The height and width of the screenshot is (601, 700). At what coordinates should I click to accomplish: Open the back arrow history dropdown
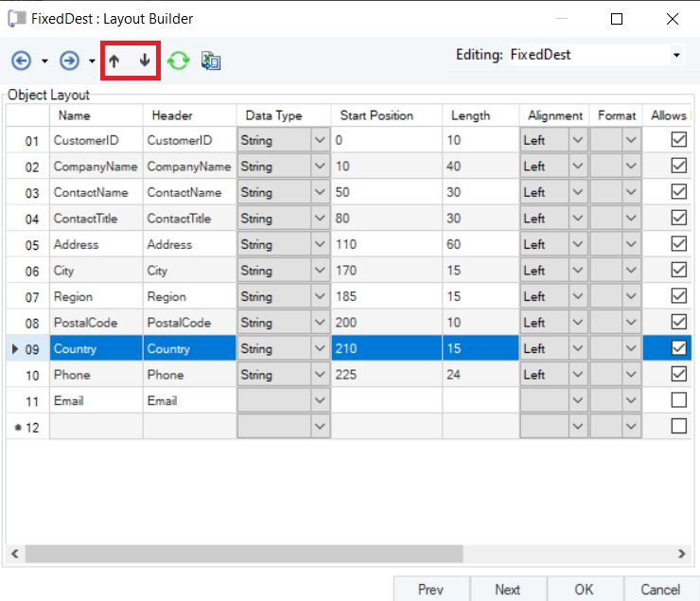pos(44,62)
